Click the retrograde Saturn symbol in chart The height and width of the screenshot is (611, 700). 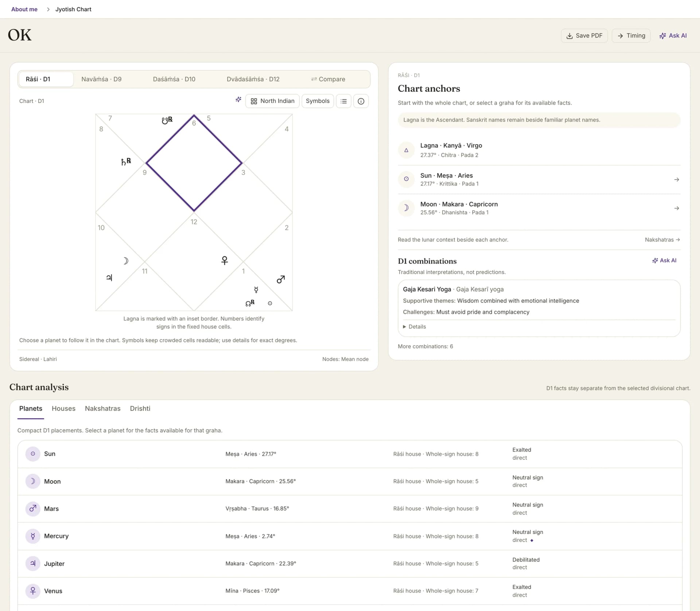tap(126, 161)
